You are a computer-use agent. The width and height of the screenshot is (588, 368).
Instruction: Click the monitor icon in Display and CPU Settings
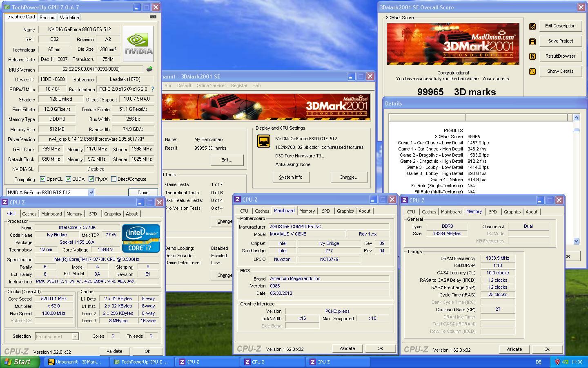(264, 141)
